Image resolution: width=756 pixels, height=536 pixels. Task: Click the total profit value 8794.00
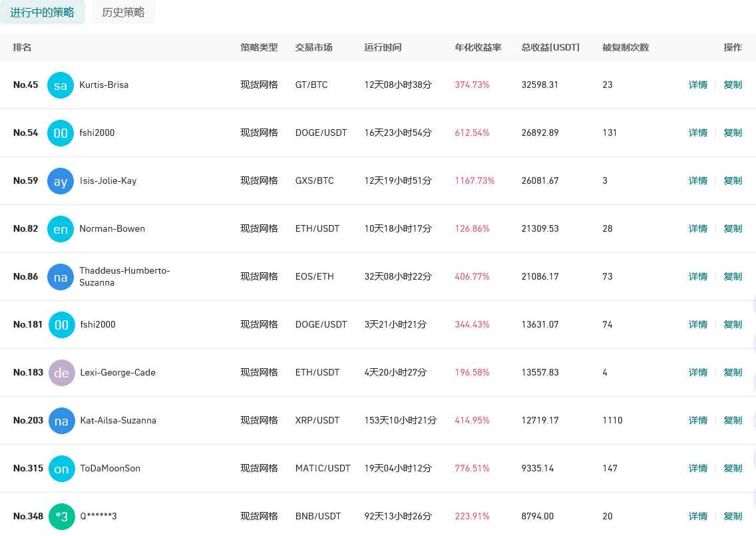(538, 516)
